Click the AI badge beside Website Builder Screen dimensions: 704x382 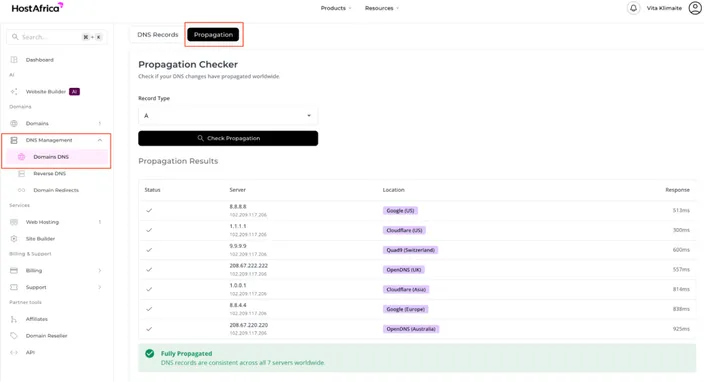75,92
